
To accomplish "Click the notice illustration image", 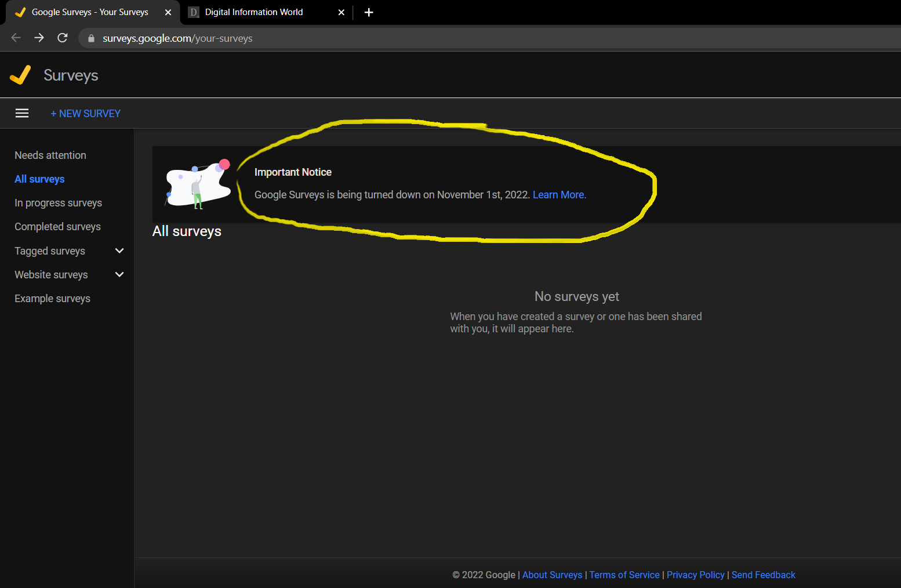I will click(x=198, y=184).
